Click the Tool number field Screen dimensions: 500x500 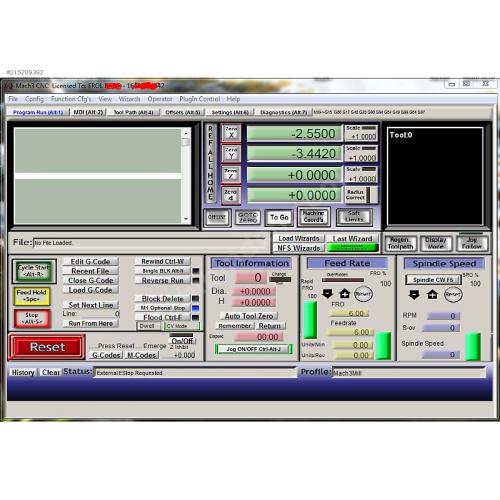pyautogui.click(x=251, y=277)
